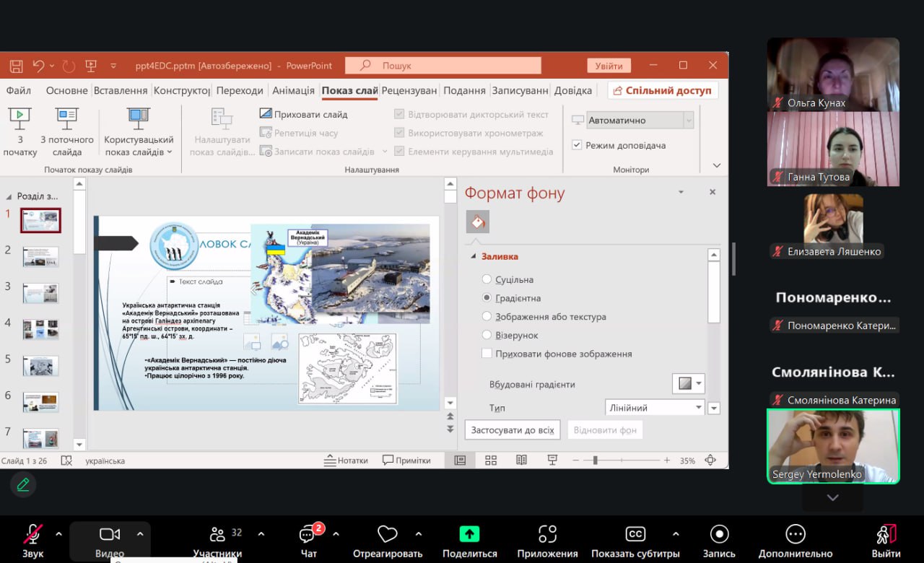This screenshot has height=563, width=924.
Task: Click the Fill bucket icon in Format pane
Action: click(x=477, y=222)
